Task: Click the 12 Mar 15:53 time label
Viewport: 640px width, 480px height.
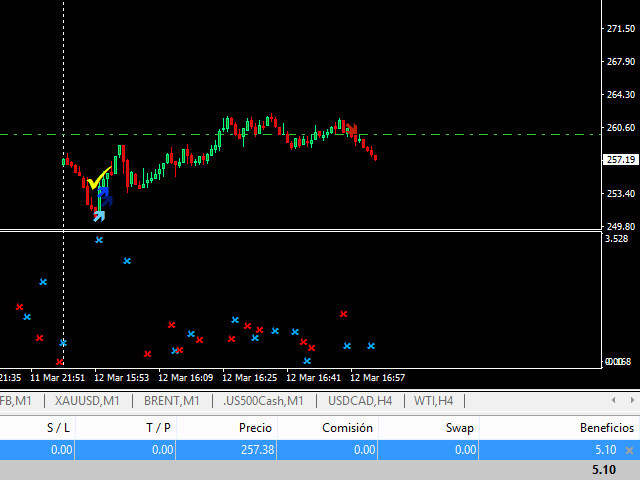Action: coord(122,378)
